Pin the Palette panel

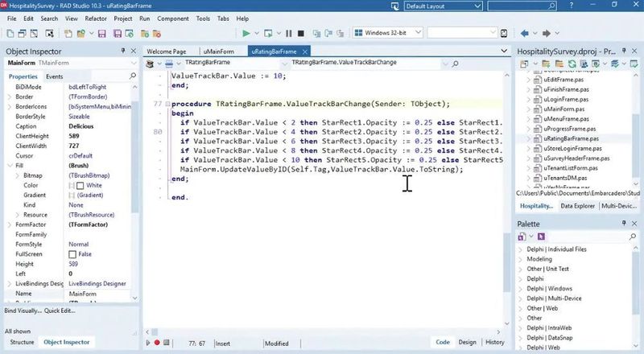click(x=624, y=223)
